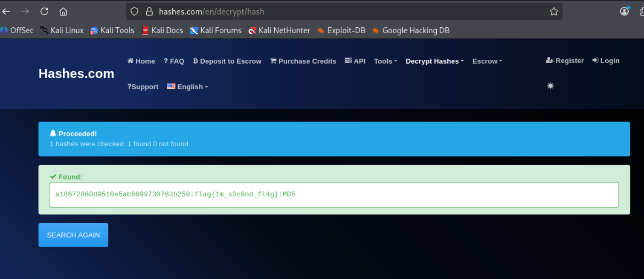
Task: Click the SEARCH AGAIN button
Action: click(73, 235)
